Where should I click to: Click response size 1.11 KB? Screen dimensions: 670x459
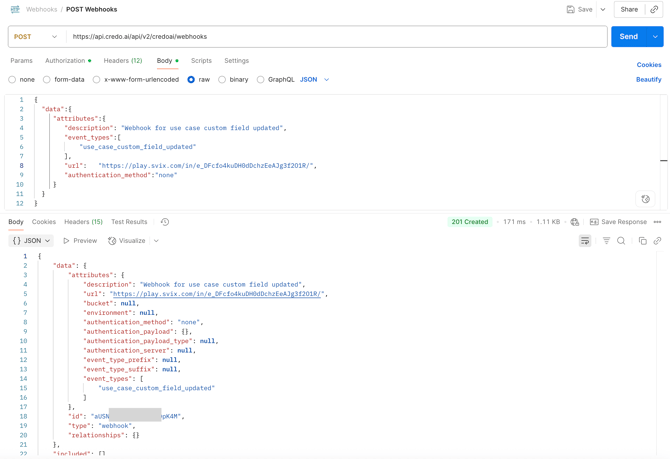548,222
